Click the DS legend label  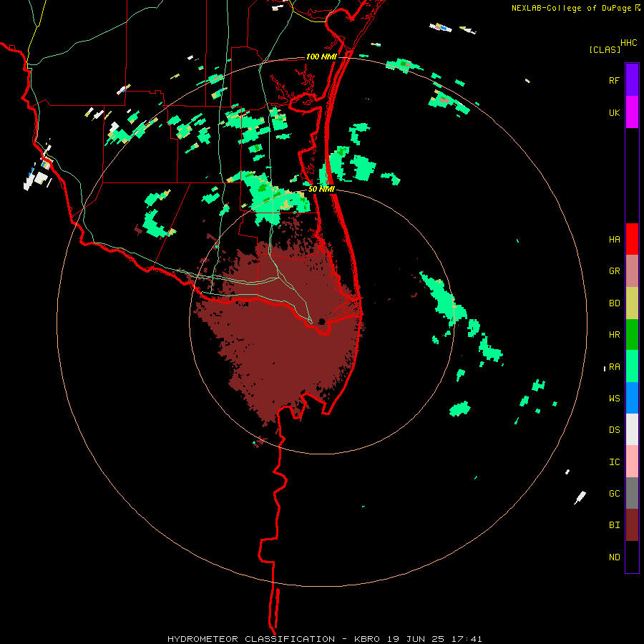[x=614, y=430]
